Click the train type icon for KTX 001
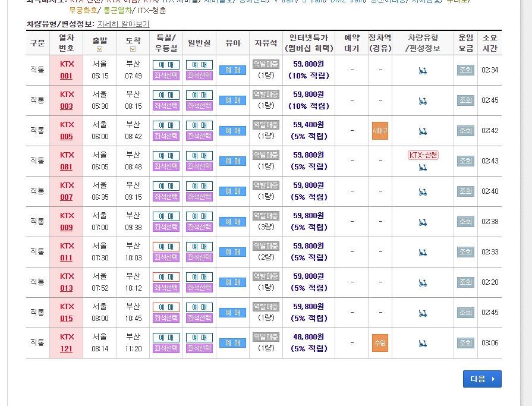 coord(423,70)
